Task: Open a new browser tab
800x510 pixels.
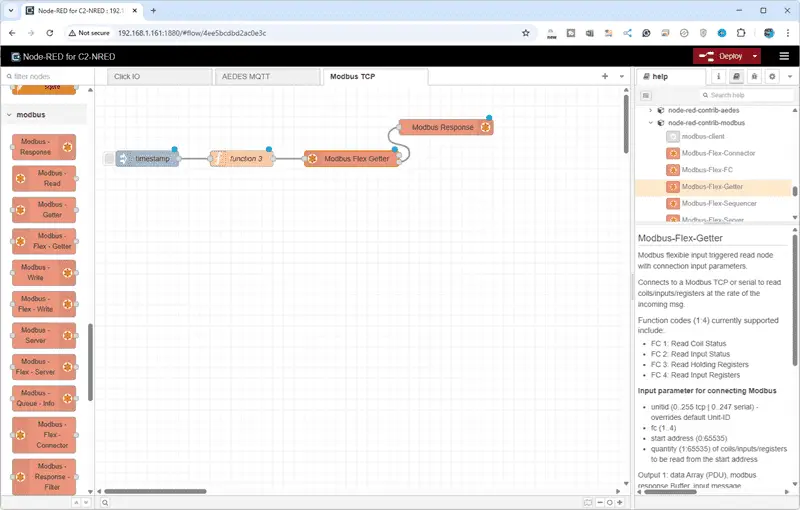Action: pos(153,10)
